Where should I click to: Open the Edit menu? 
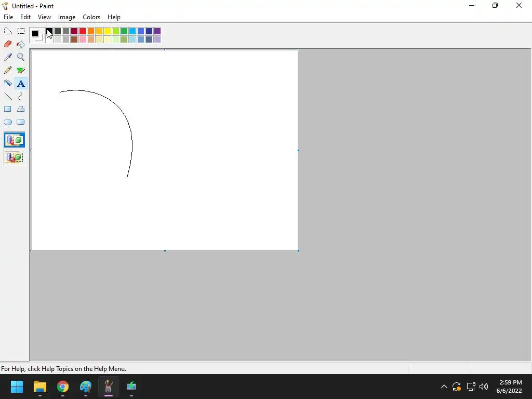click(25, 17)
